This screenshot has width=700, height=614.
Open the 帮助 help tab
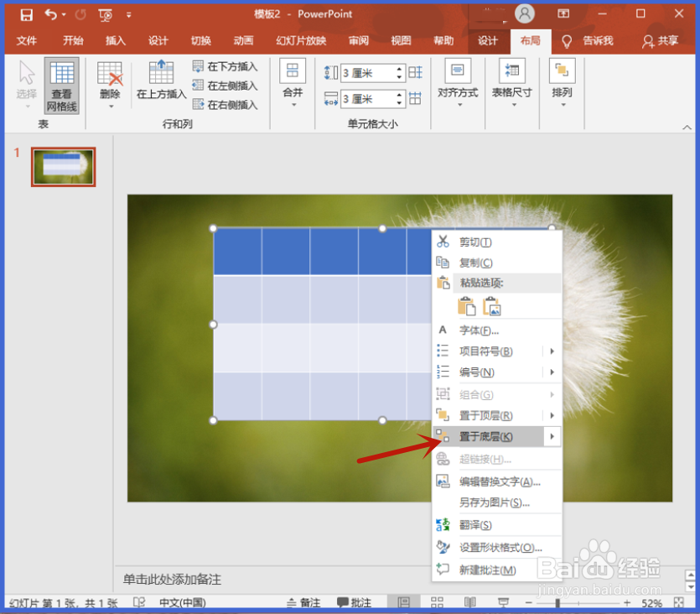pos(443,41)
